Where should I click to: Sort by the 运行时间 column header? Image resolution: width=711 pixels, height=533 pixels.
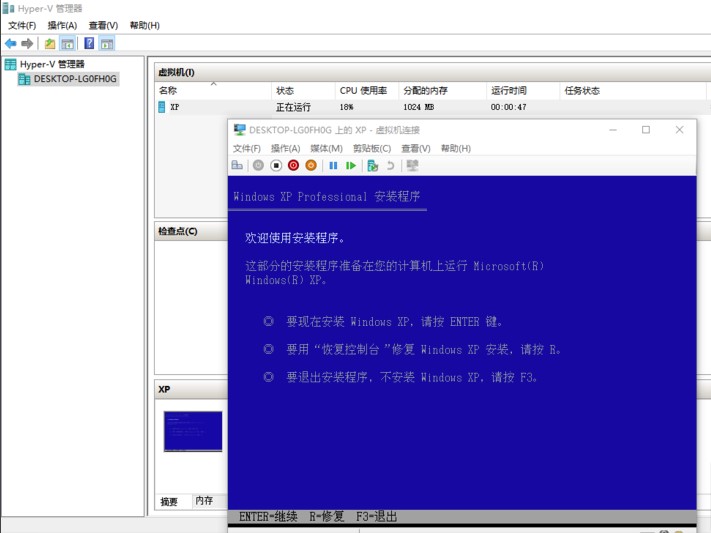coord(523,91)
